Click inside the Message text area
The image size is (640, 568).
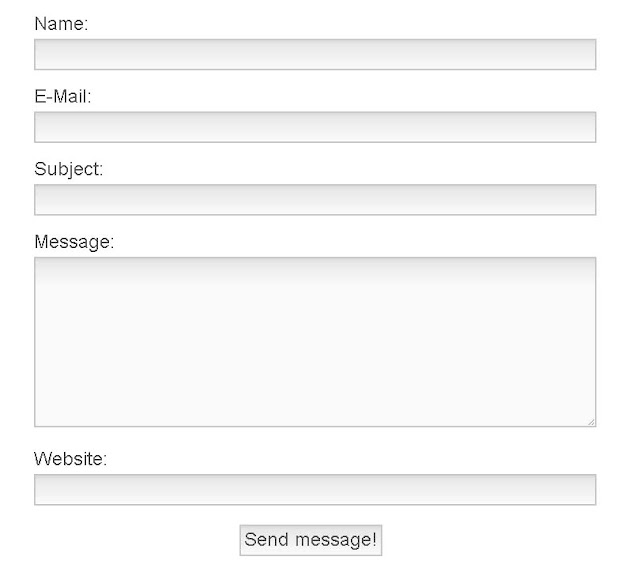(x=315, y=342)
